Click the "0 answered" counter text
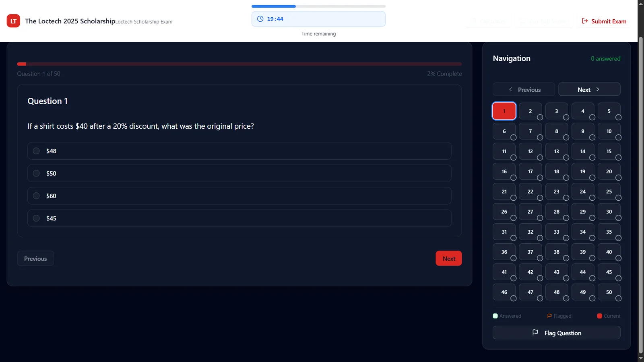The image size is (644, 362). pos(605,59)
